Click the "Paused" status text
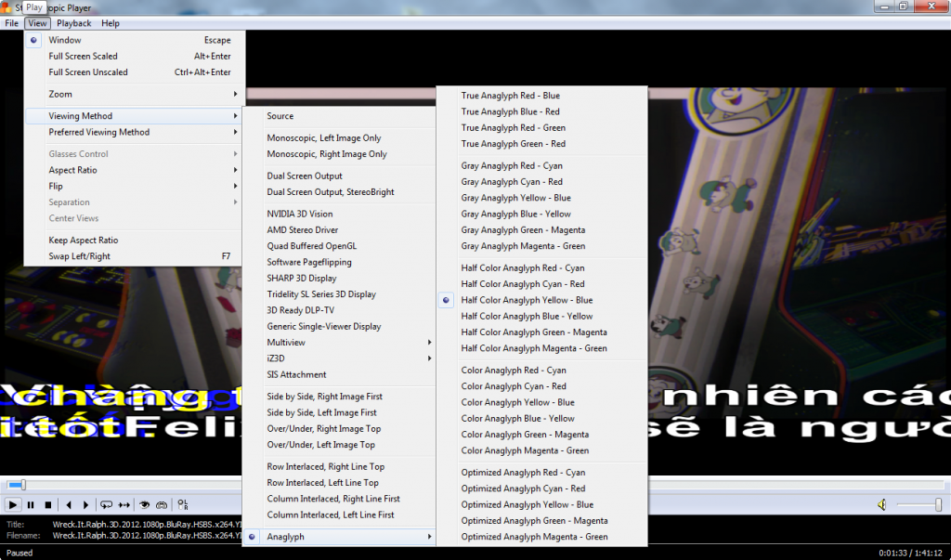The height and width of the screenshot is (560, 951). click(20, 553)
